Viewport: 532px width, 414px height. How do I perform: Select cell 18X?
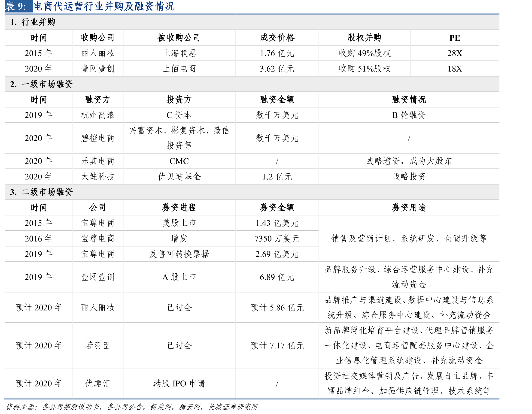(455, 69)
